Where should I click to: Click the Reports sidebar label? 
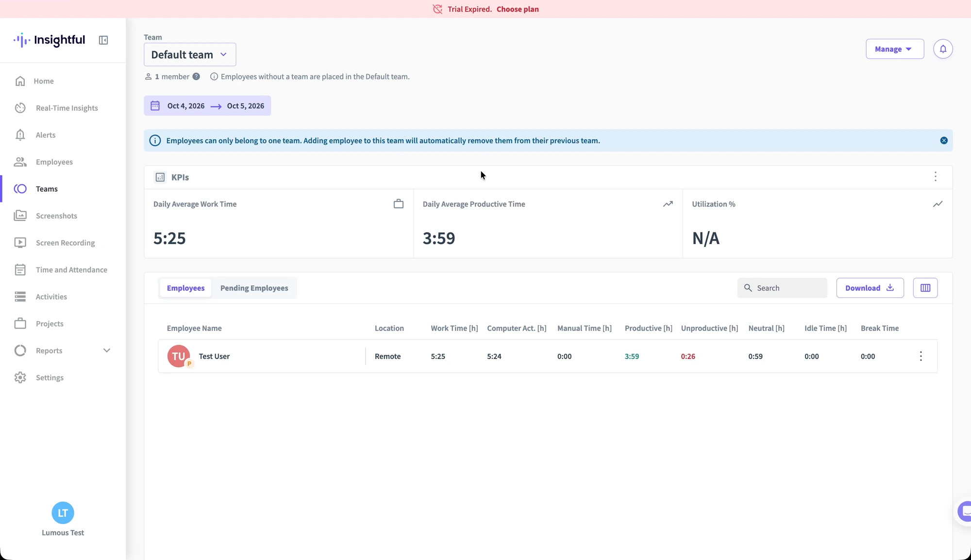(49, 350)
